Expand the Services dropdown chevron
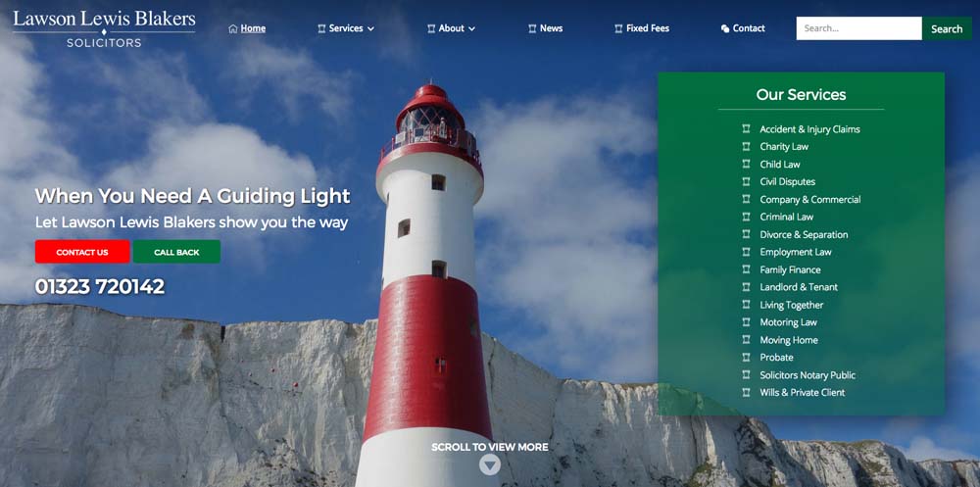 click(370, 28)
